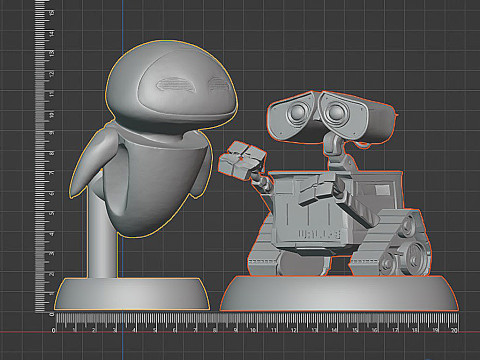Select the EVE robot head model
Image resolution: width=480 pixels, height=360 pixels.
[x=172, y=88]
